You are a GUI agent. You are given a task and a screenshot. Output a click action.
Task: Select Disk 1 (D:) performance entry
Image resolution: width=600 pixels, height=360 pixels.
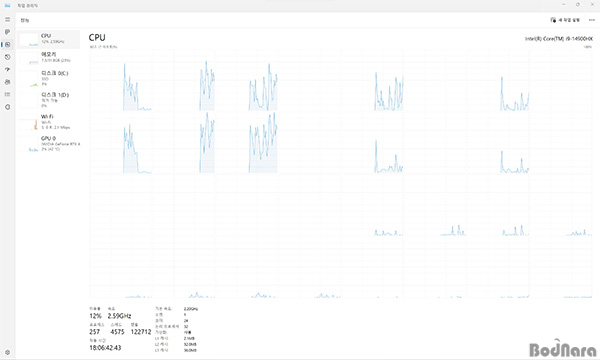coord(49,100)
